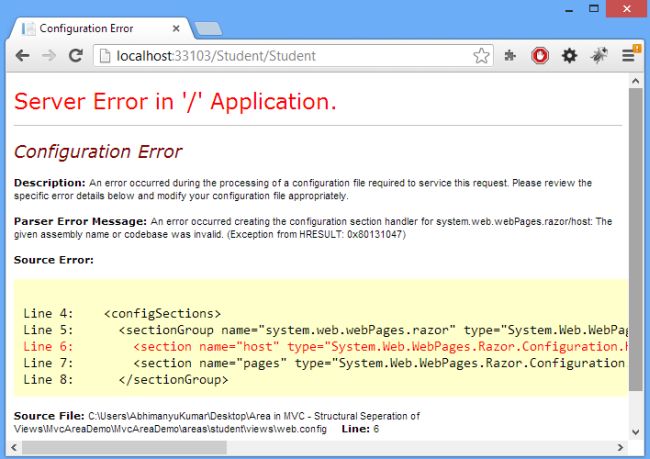Image resolution: width=650 pixels, height=459 pixels.
Task: Open a new tab with the new-tab button
Action: (208, 29)
